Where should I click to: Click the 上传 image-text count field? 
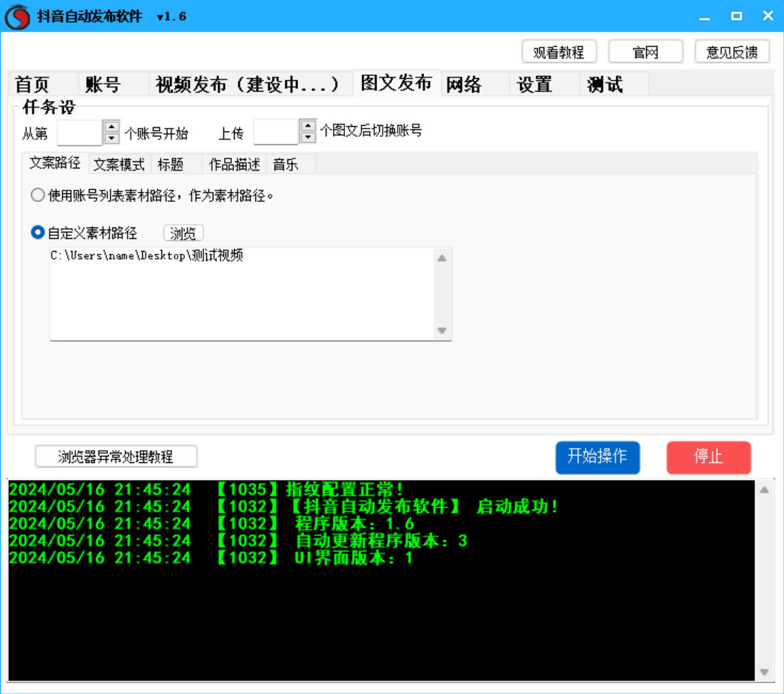pyautogui.click(x=276, y=132)
